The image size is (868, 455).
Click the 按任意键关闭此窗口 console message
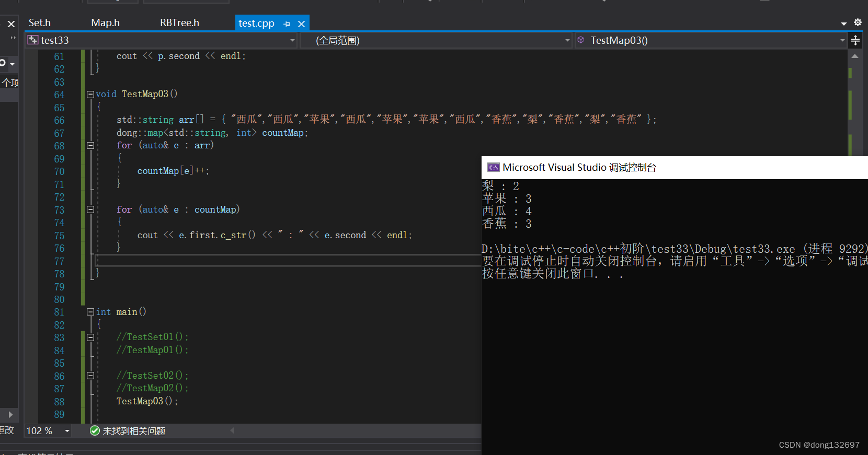[552, 274]
